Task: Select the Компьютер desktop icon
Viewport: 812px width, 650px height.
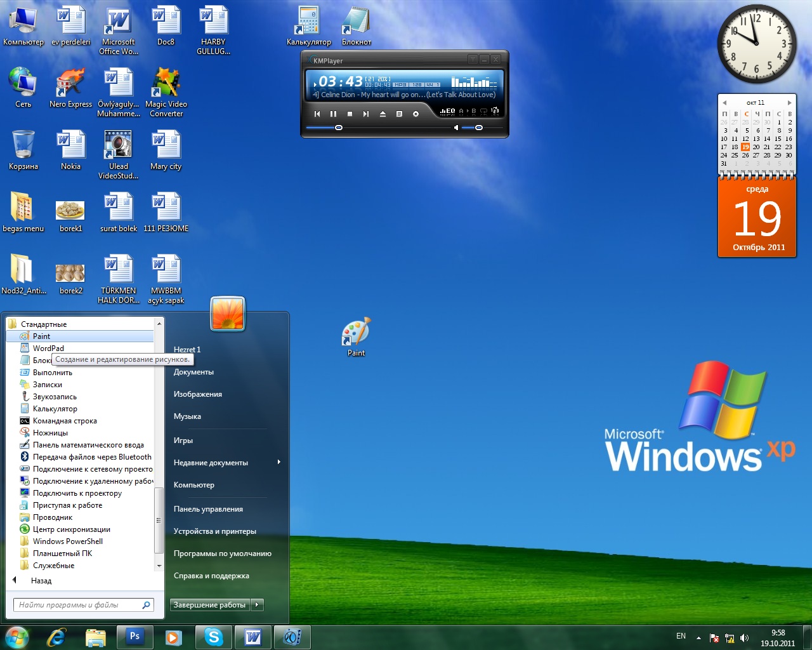Action: click(23, 27)
